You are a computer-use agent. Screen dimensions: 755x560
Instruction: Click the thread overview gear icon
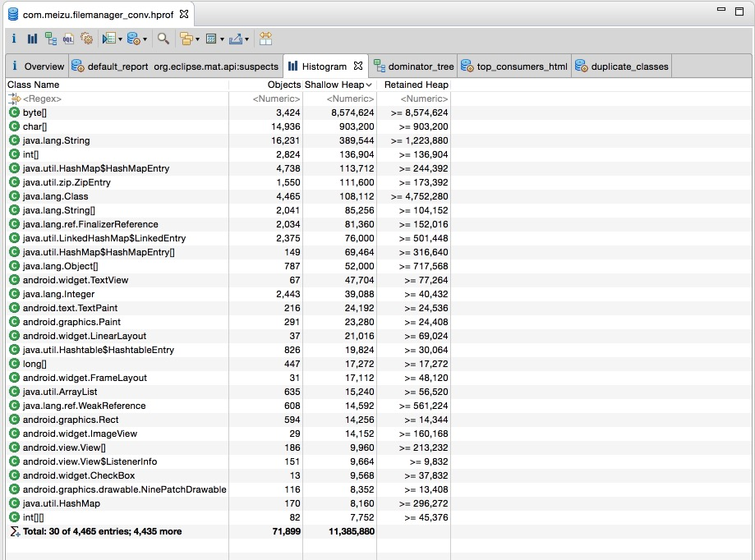(87, 39)
